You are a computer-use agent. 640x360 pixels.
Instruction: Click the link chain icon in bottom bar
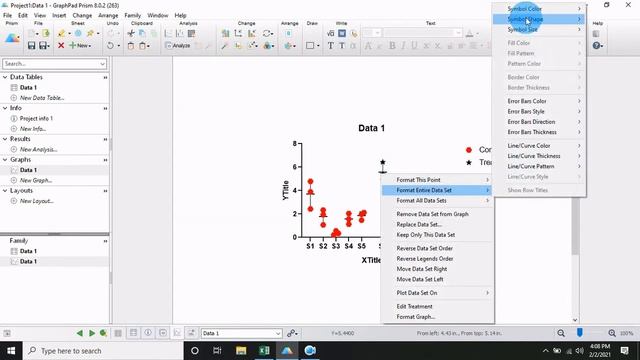pyautogui.click(x=291, y=333)
